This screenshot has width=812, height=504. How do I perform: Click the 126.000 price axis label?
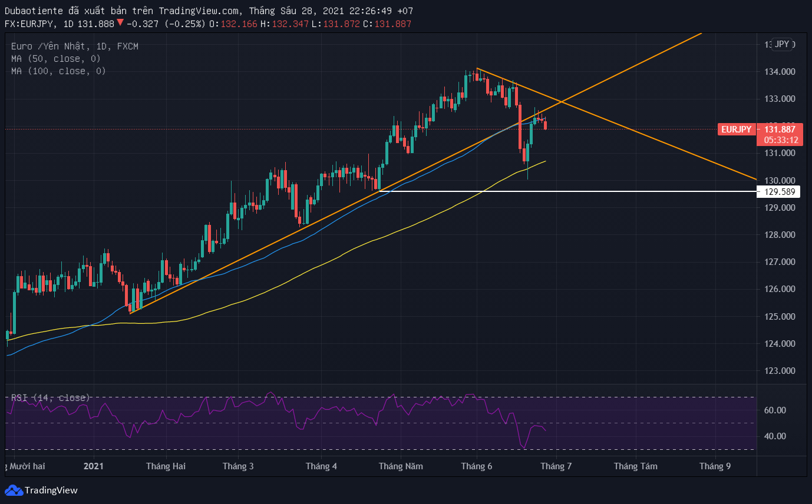[x=780, y=289]
